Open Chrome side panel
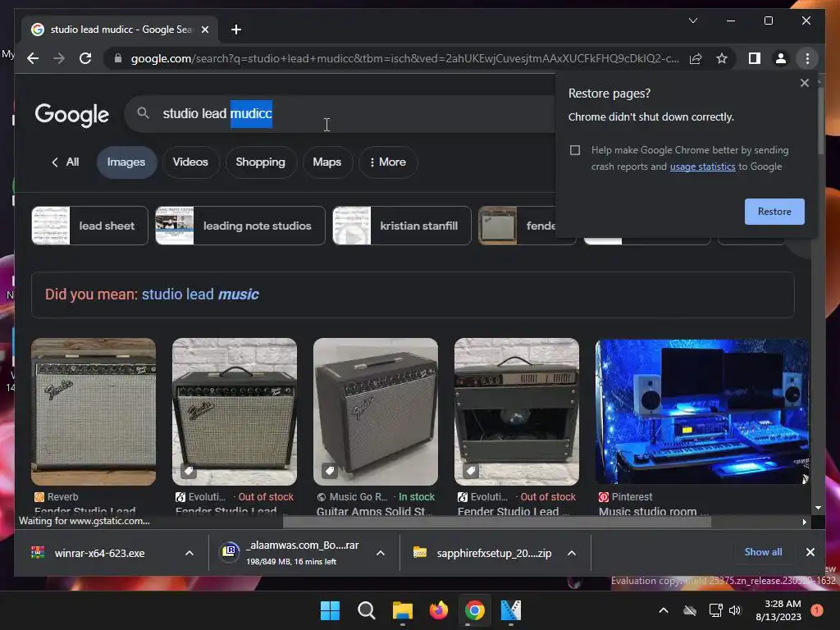This screenshot has width=840, height=630. pyautogui.click(x=755, y=58)
